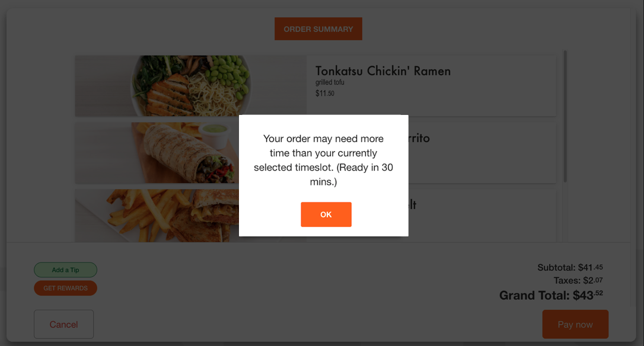Screen dimensions: 644x346
Task: Click the order list scrollbar
Action: 565,116
